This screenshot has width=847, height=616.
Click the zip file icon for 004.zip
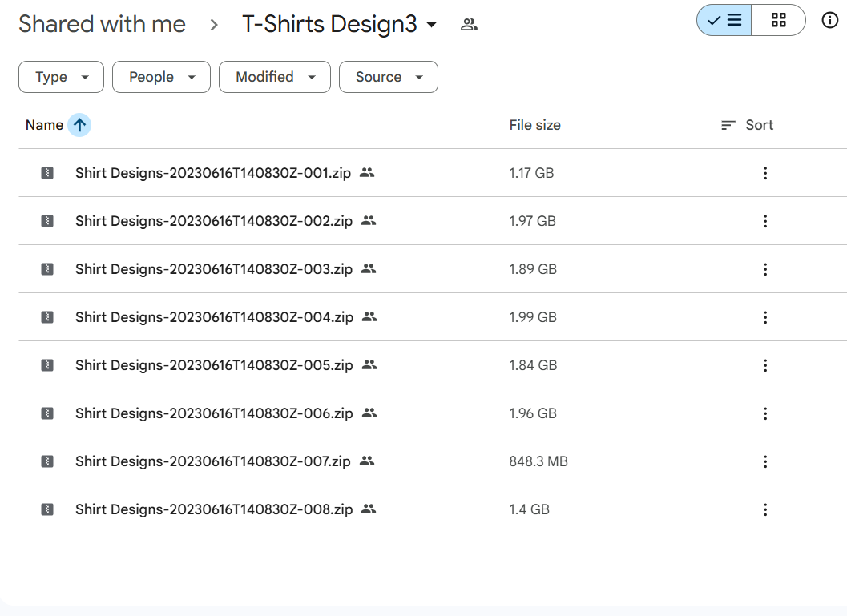(x=47, y=317)
